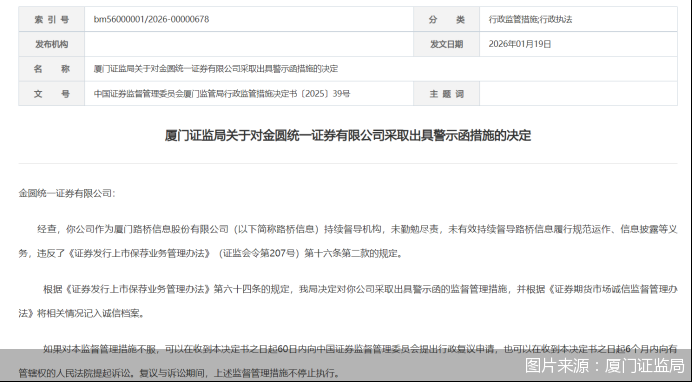Viewport: 692px width, 382px height.
Task: Click paragraph line starting 根据《证券发行上市保荐业务管理办法》第六十四条
Action: pos(360,289)
